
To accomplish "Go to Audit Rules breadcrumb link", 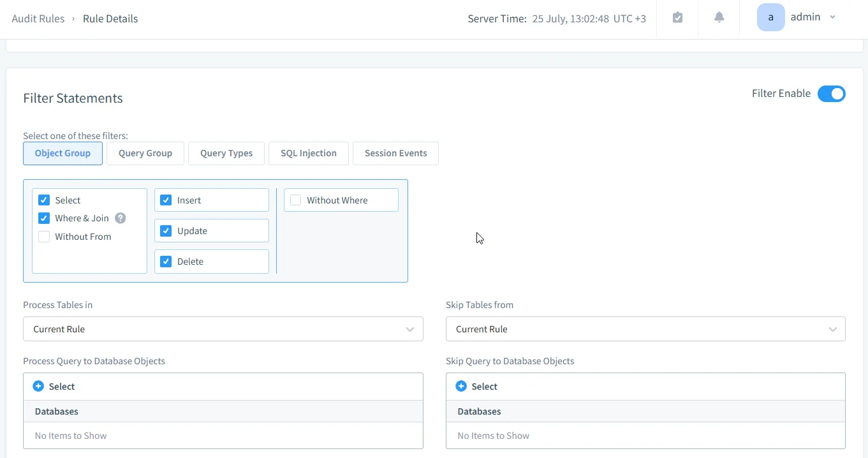I will tap(38, 18).
